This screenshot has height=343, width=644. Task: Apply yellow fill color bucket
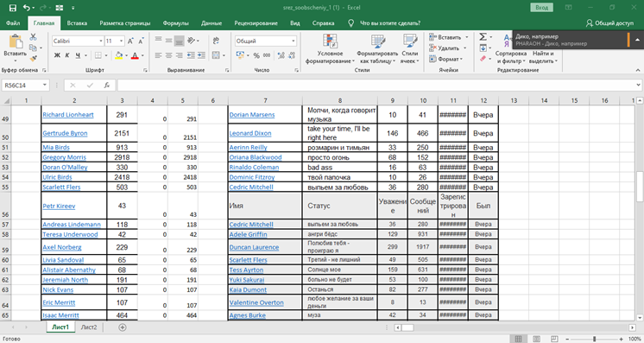tap(118, 55)
